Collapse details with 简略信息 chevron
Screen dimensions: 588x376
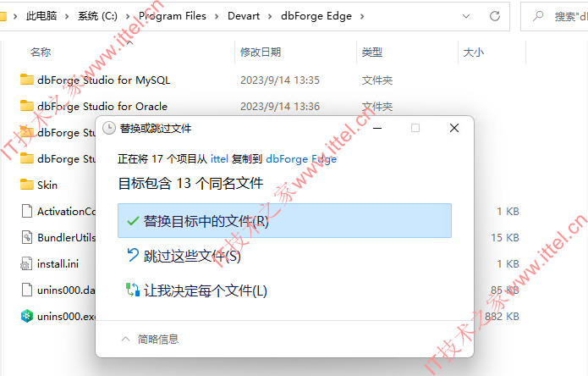[x=125, y=340]
